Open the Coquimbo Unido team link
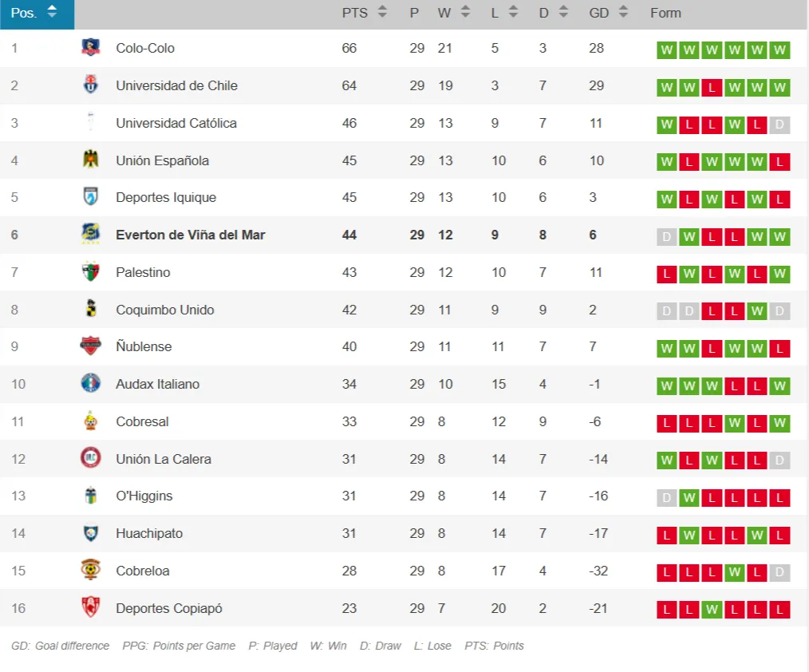 click(x=164, y=310)
